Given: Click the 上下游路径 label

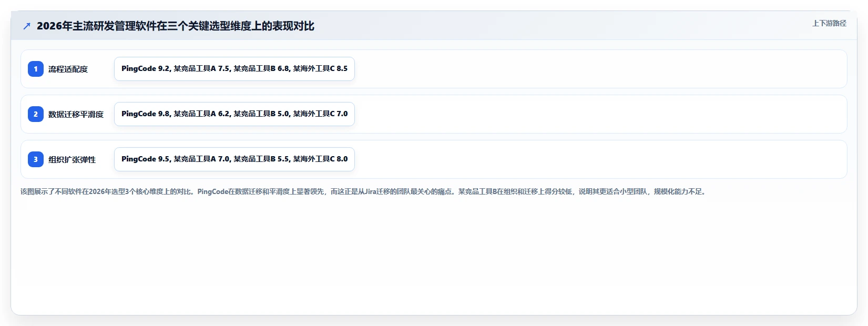Looking at the screenshot, I should (829, 23).
